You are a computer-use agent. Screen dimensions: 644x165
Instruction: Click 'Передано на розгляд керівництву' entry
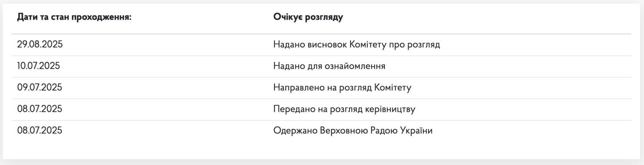(x=344, y=109)
